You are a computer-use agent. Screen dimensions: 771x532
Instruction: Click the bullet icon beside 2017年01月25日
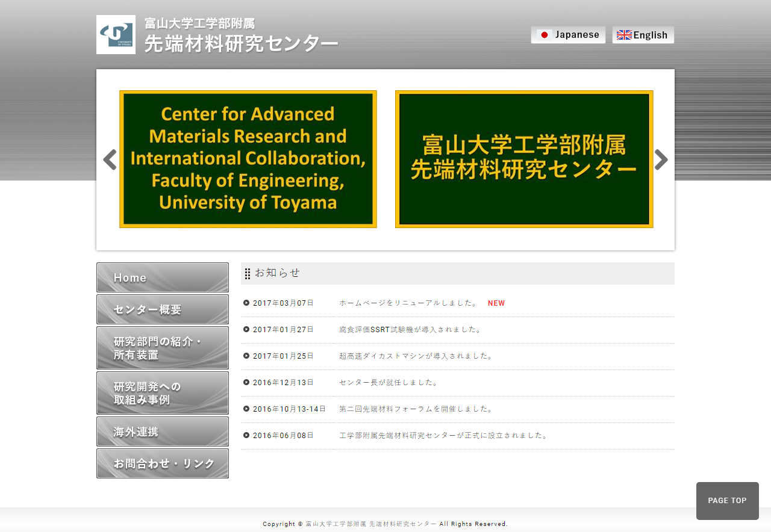[246, 356]
